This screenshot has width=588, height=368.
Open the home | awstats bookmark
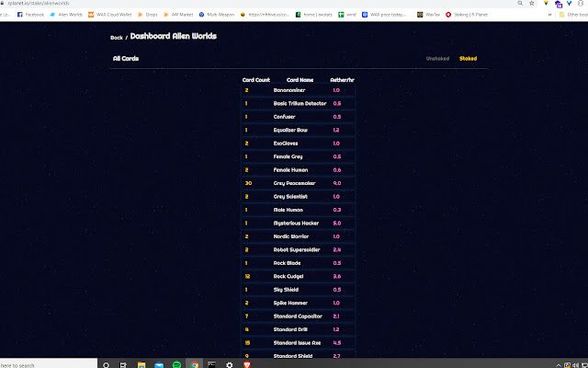(313, 15)
